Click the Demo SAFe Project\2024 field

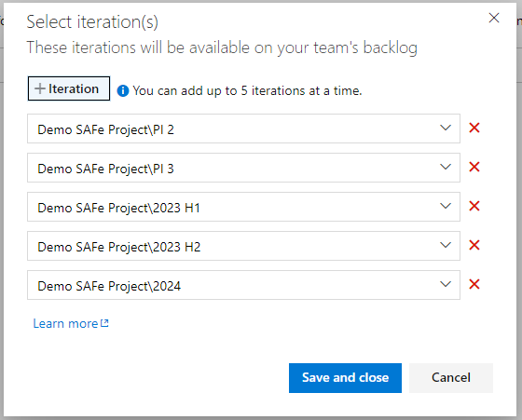tap(243, 285)
